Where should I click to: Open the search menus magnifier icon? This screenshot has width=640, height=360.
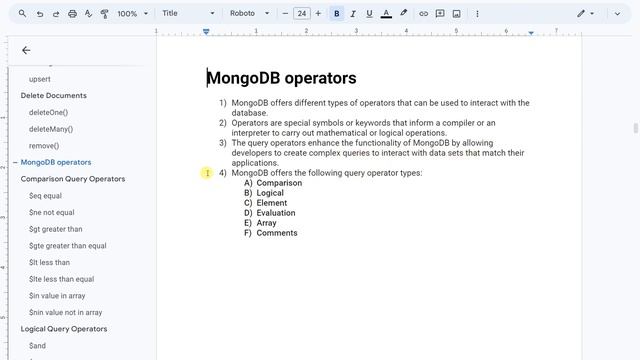pos(22,13)
